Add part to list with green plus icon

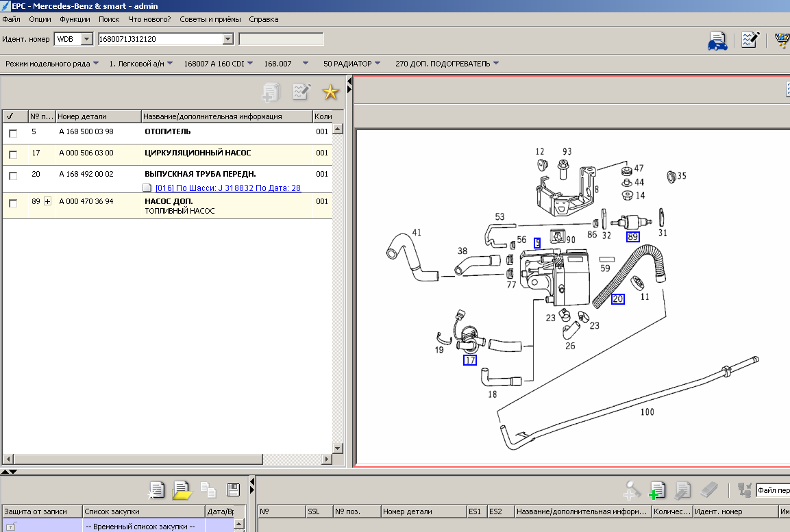point(657,490)
